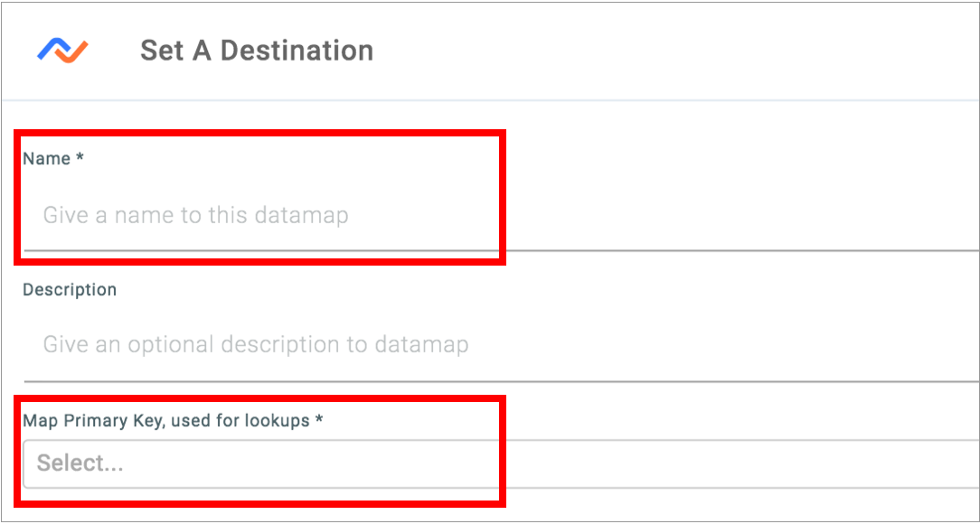Click the required asterisk next to Name
This screenshot has height=524, width=980.
pyautogui.click(x=80, y=157)
